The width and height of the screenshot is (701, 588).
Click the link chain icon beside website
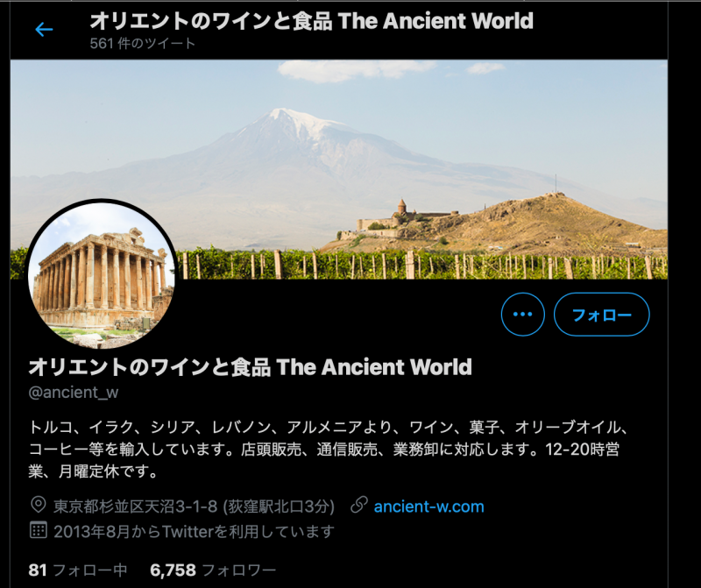tap(359, 505)
